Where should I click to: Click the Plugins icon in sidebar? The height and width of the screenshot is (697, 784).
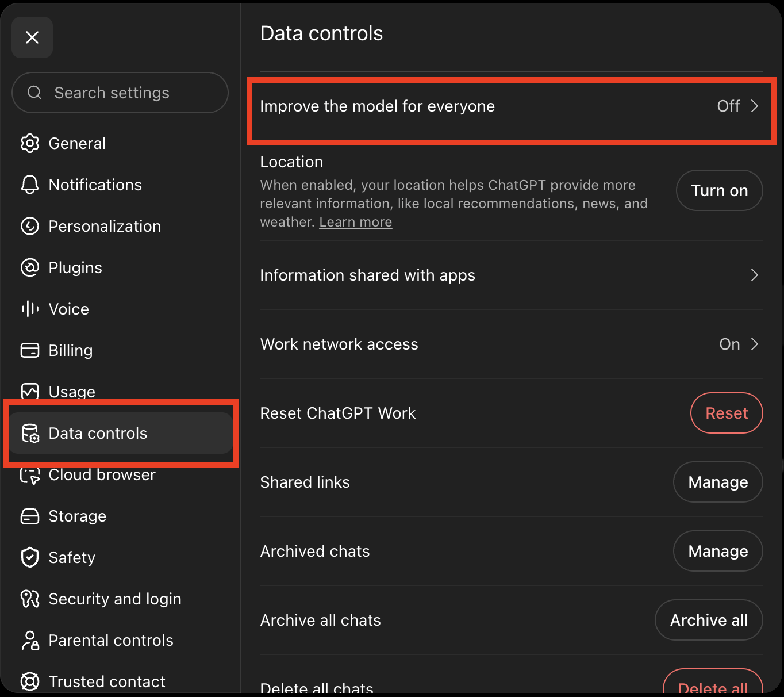(30, 267)
